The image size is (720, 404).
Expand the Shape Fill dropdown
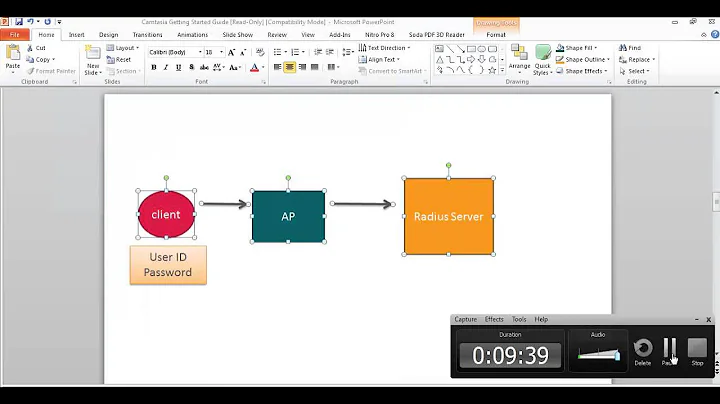tap(577, 48)
